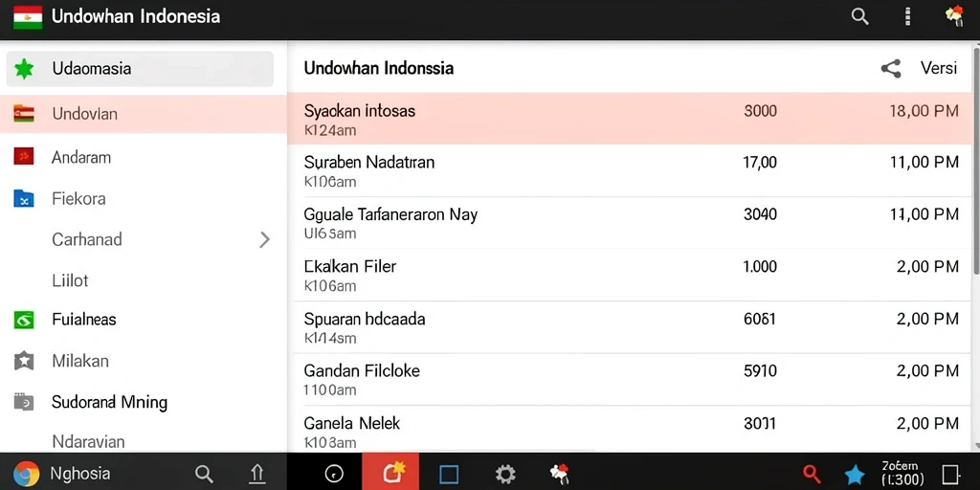The height and width of the screenshot is (490, 980).
Task: Click the red highlighted app icon in taskbar
Action: [x=390, y=472]
